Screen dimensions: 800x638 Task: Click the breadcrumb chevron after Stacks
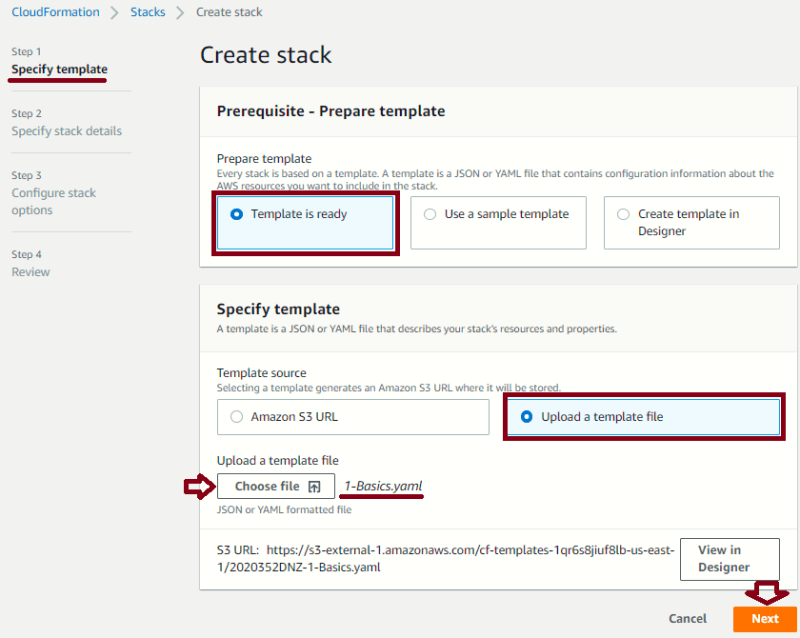180,13
